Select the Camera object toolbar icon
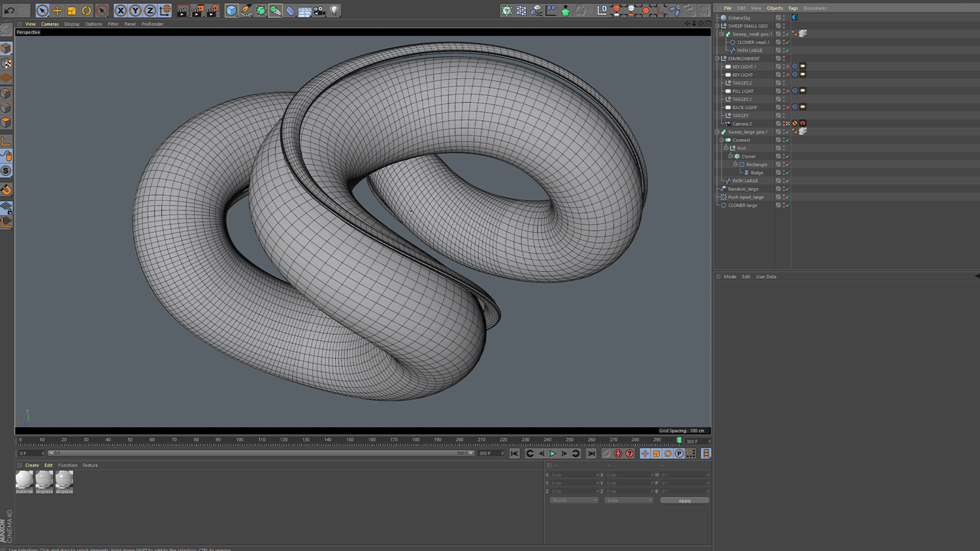The height and width of the screenshot is (551, 980). tap(319, 10)
